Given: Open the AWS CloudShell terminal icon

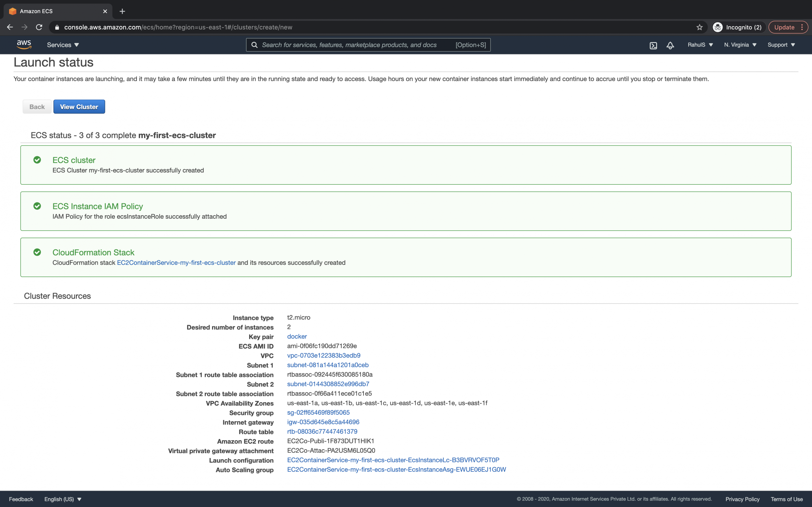Looking at the screenshot, I should click(x=653, y=45).
